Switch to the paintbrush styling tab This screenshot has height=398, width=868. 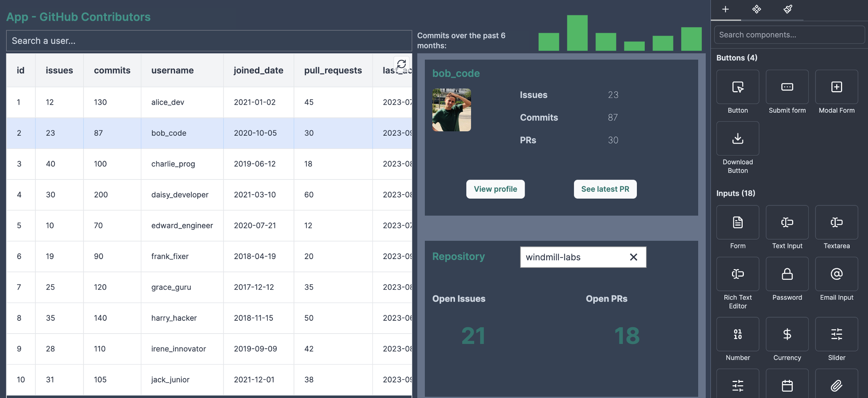pos(788,9)
